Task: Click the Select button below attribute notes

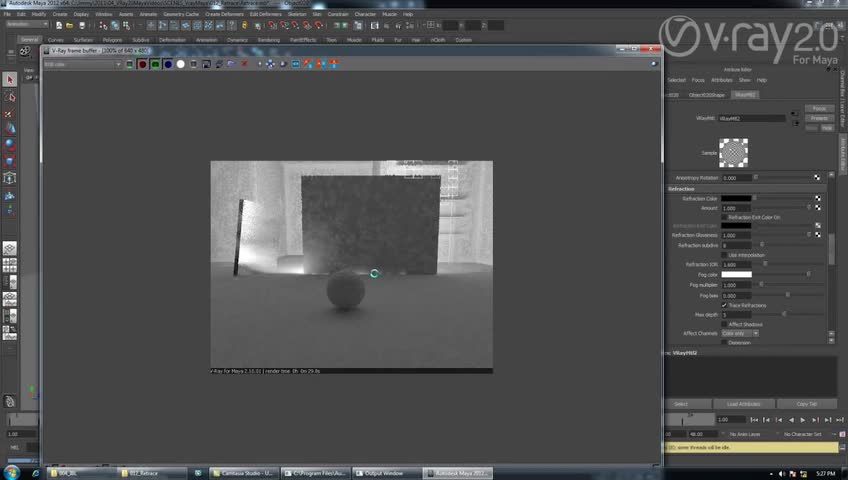Action: 687,404
